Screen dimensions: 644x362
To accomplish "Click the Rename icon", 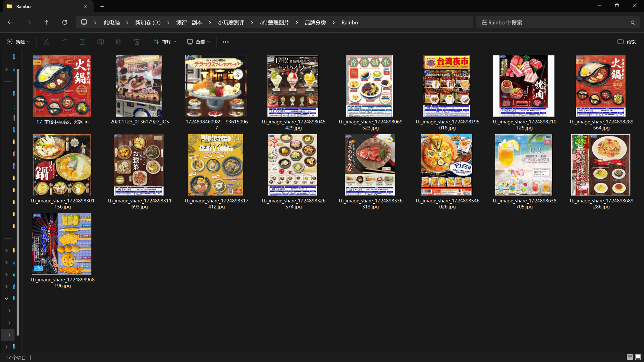I will (x=101, y=42).
